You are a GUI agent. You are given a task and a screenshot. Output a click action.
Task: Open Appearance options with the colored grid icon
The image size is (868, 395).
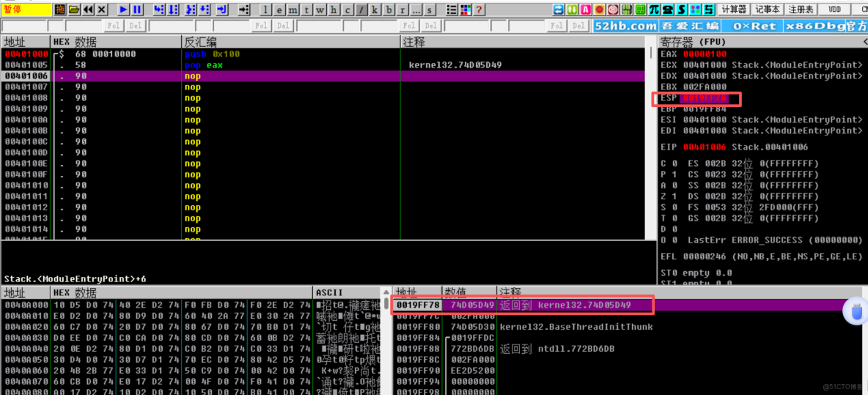pos(465,10)
